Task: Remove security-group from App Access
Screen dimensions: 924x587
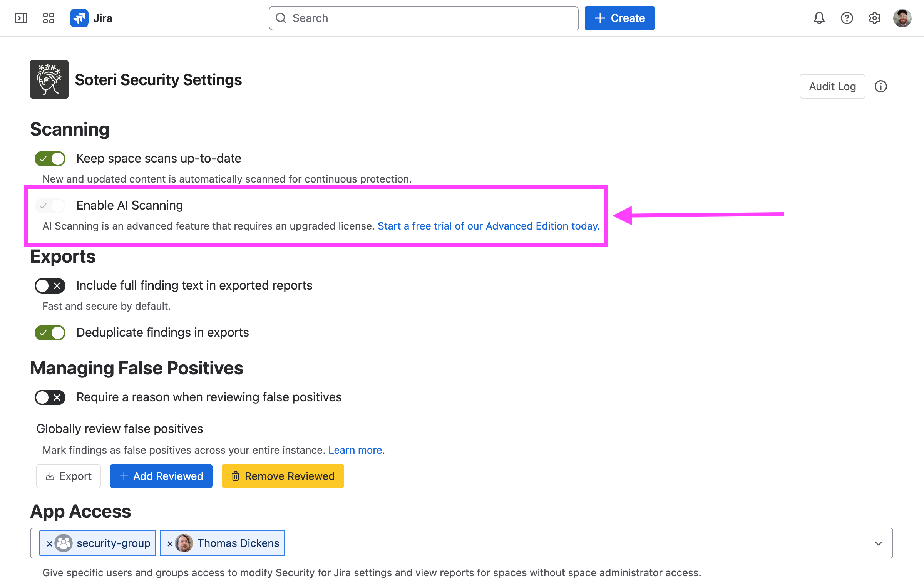Action: pyautogui.click(x=49, y=543)
